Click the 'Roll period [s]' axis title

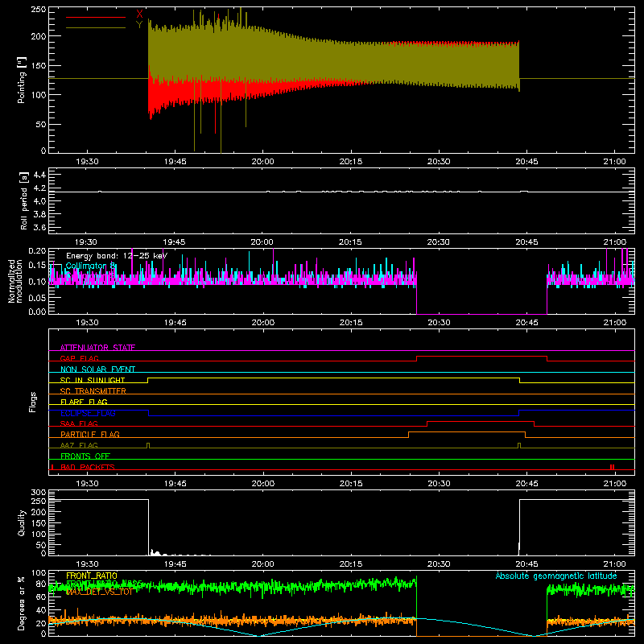24,200
